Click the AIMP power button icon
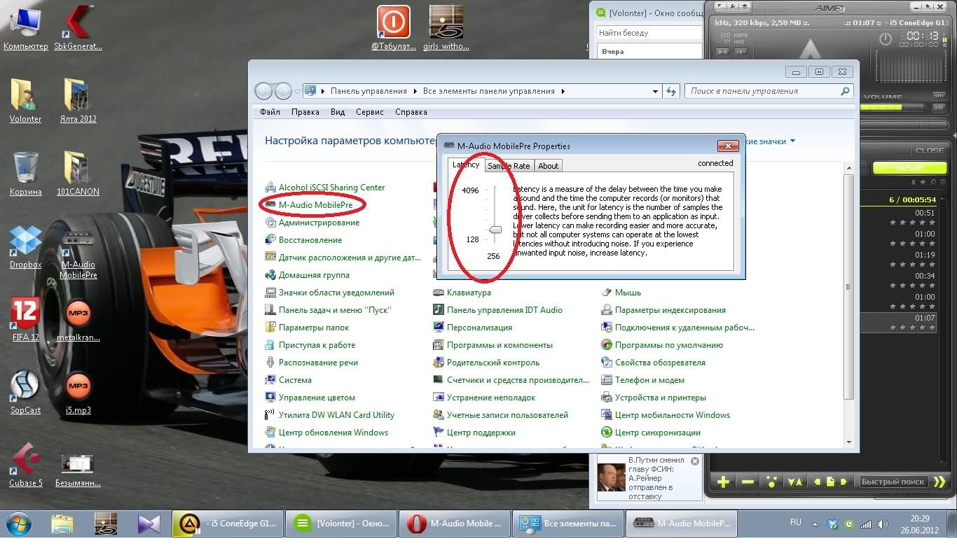 click(x=886, y=39)
